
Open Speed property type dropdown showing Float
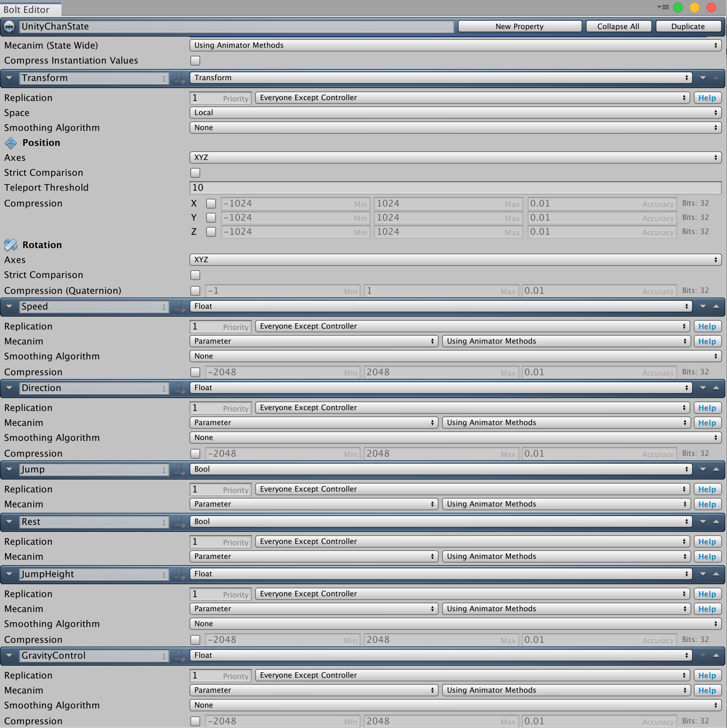point(441,306)
